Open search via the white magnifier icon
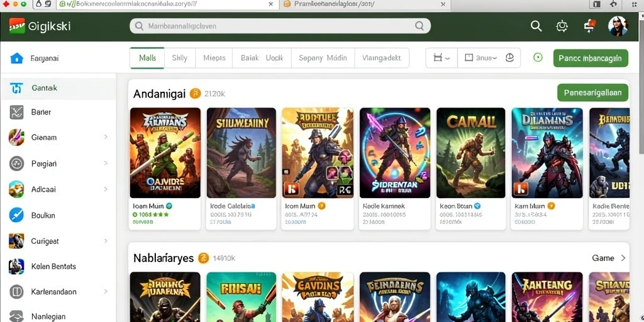 click(536, 26)
